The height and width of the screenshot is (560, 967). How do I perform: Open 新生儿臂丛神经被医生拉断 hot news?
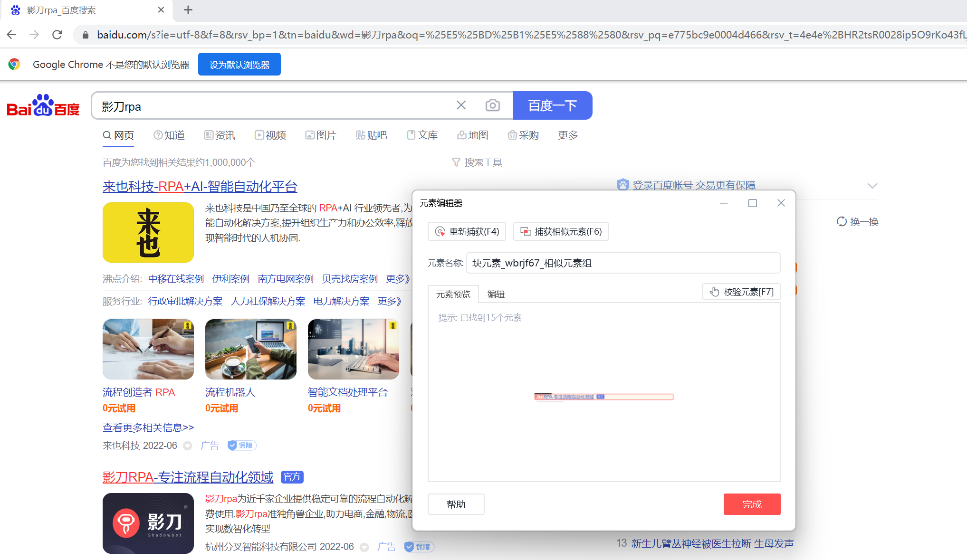click(712, 543)
